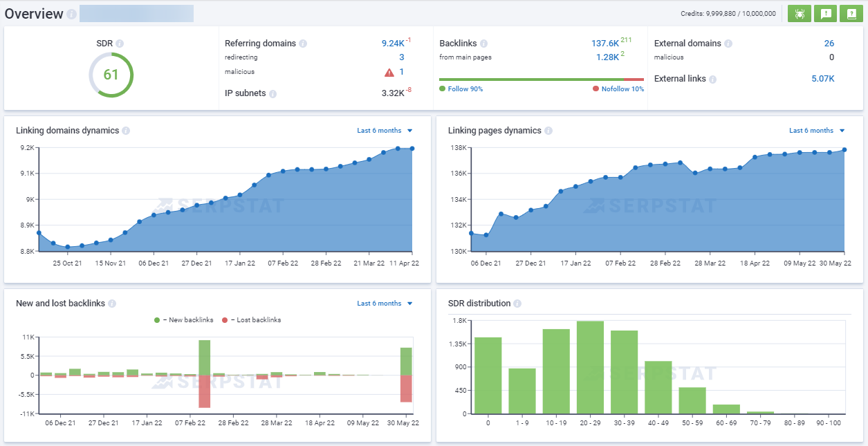This screenshot has height=446, width=868.
Task: Click the info icon next to SDR
Action: click(x=120, y=43)
